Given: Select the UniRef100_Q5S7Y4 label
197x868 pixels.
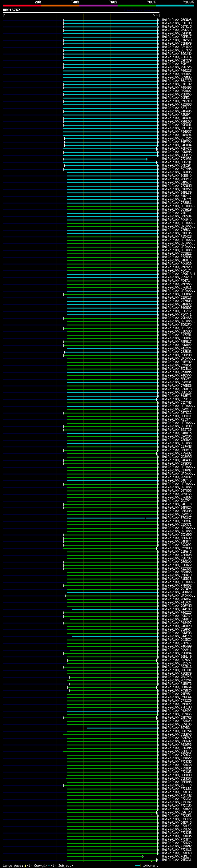Looking at the screenshot, I should click(x=177, y=501).
